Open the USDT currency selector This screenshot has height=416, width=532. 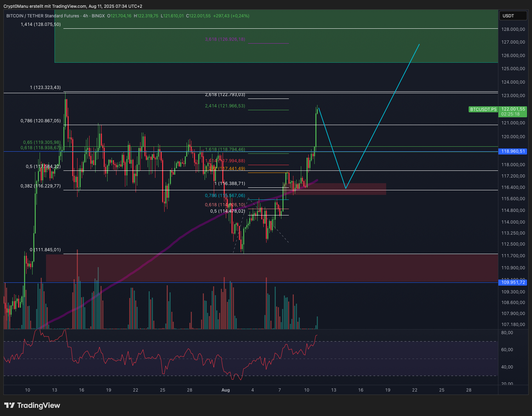[513, 16]
